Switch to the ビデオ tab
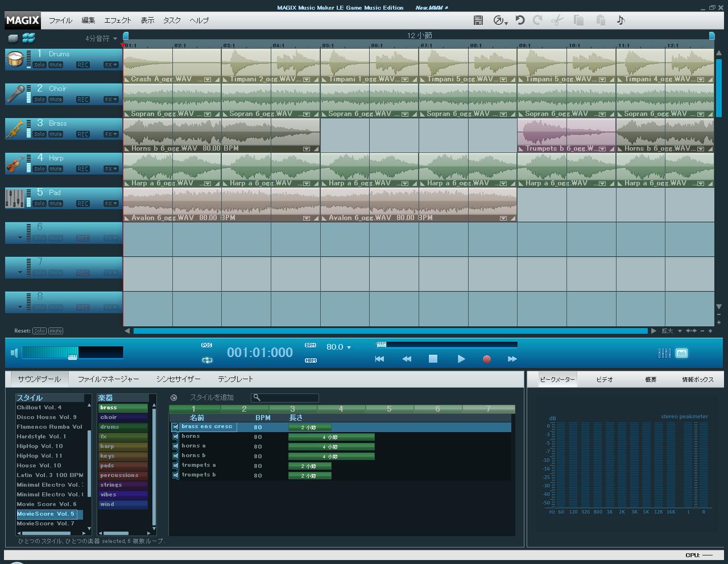 (x=605, y=379)
